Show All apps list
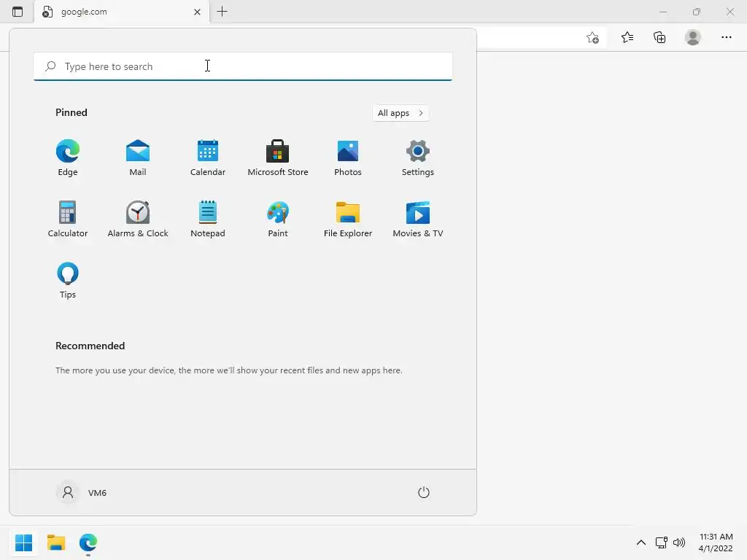Screen dimensions: 747x560 pos(400,113)
